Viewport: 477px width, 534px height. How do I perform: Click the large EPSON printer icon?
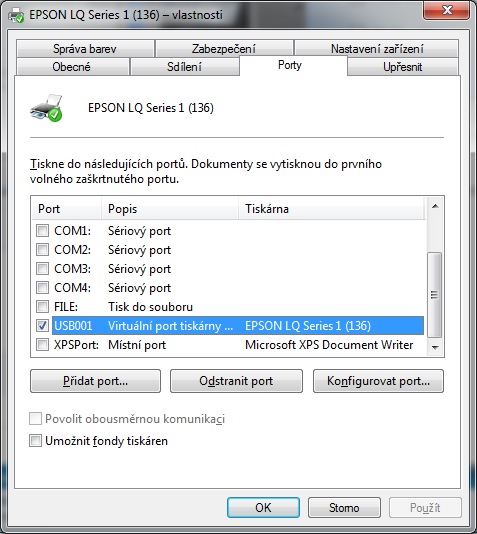tap(46, 108)
